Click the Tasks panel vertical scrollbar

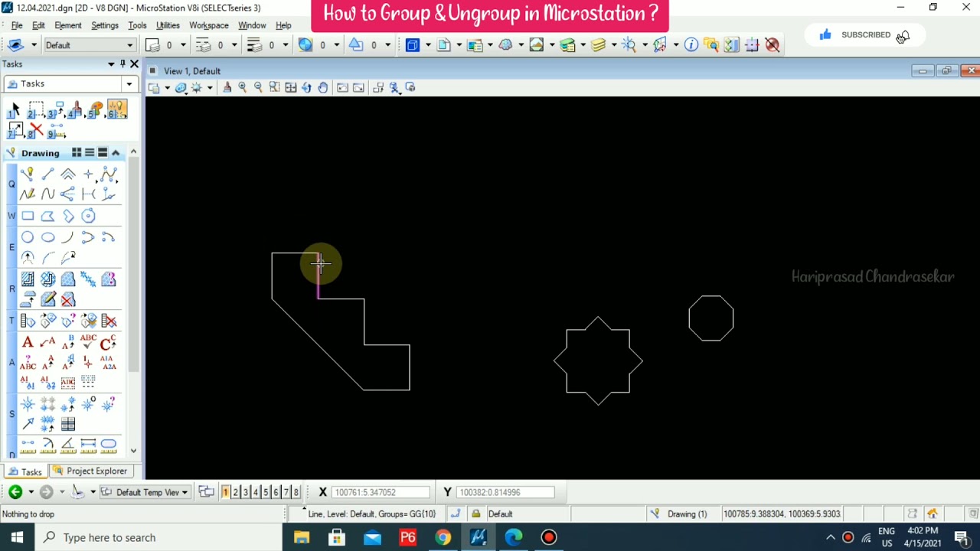coord(133,302)
